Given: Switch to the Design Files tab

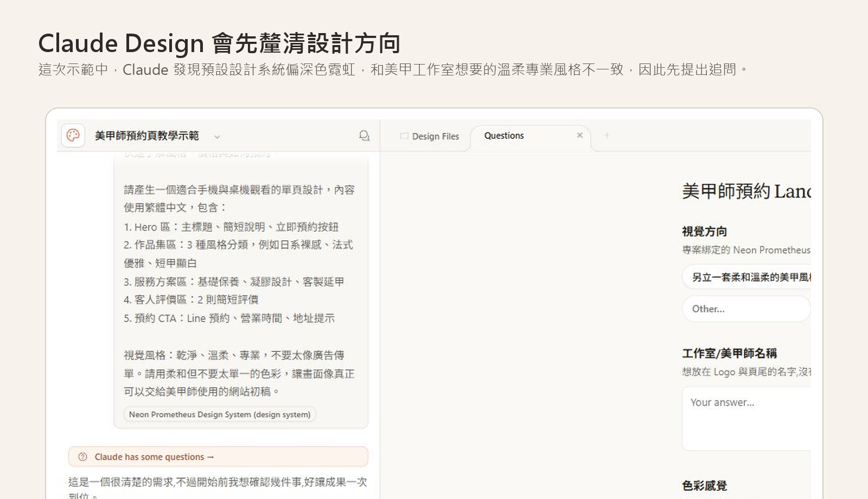Looking at the screenshot, I should pyautogui.click(x=430, y=136).
